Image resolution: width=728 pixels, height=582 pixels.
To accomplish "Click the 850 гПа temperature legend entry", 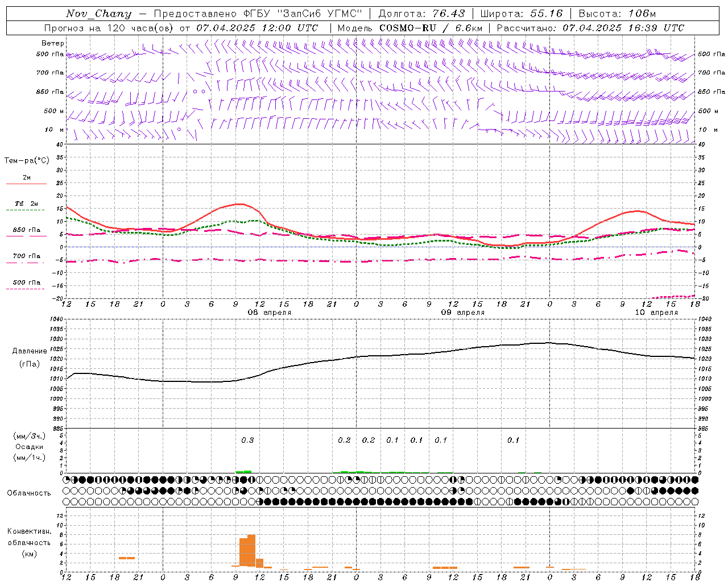I will (x=26, y=230).
